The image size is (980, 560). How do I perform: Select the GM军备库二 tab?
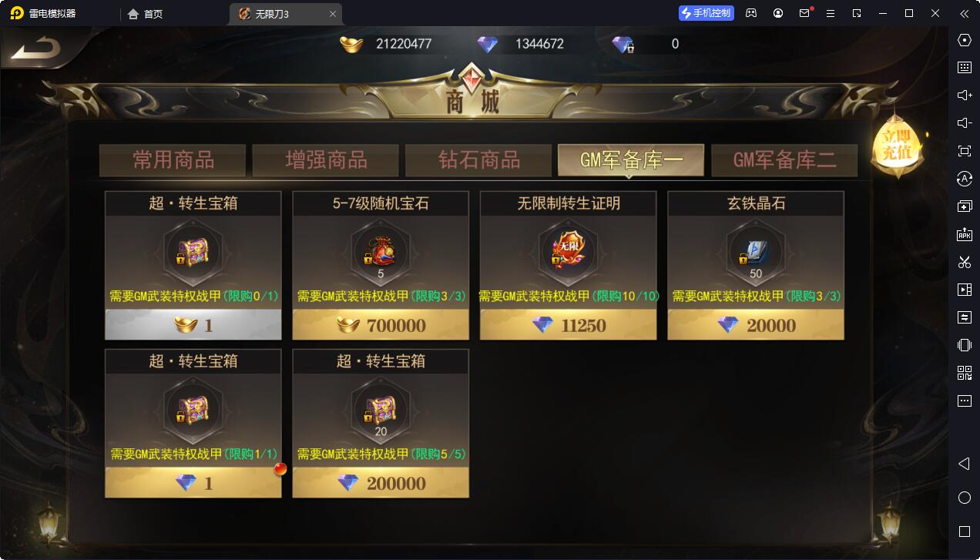click(784, 160)
